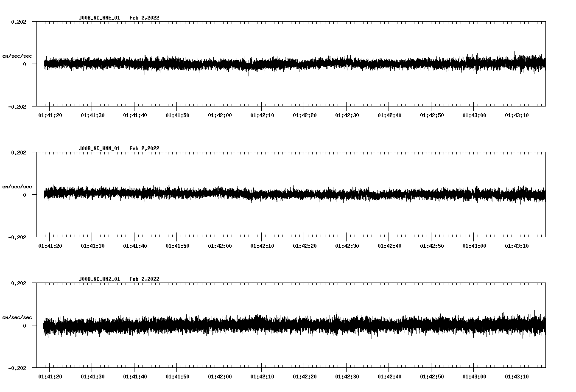The height and width of the screenshot is (392, 576).
Task: Click the 0.202 upper limit on HNE axis
Action: coord(18,22)
